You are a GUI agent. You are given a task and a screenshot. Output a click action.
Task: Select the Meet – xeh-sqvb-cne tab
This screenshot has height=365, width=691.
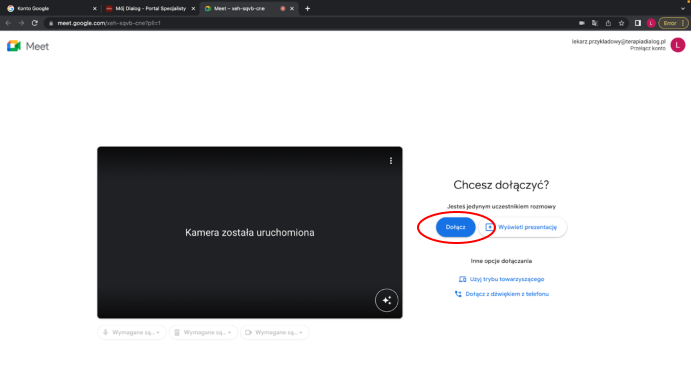click(249, 8)
